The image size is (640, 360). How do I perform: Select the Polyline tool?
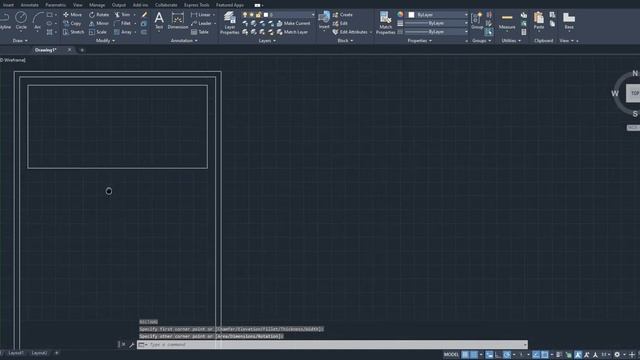click(4, 20)
